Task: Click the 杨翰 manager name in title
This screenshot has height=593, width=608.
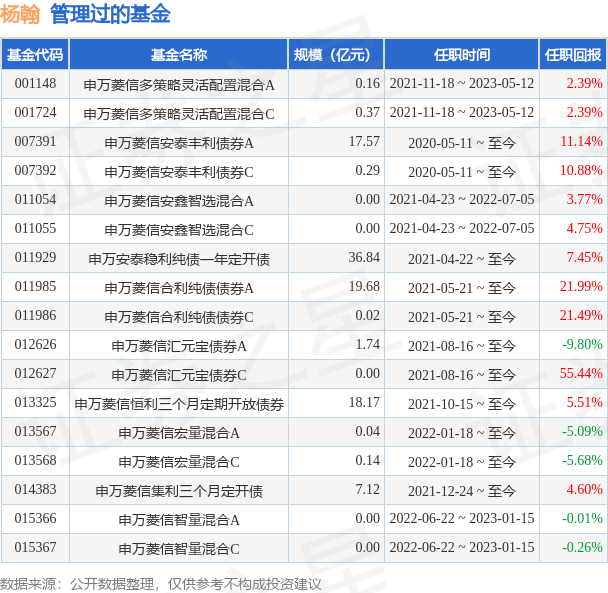Action: point(21,14)
